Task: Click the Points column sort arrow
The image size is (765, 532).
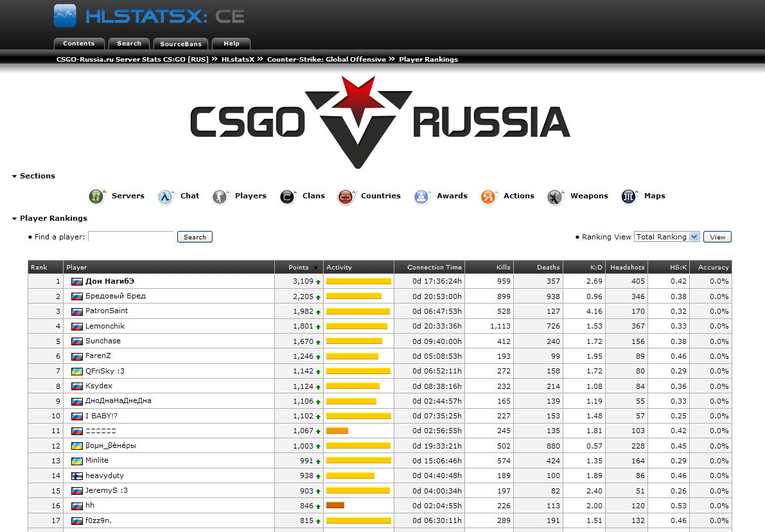Action: click(x=315, y=268)
